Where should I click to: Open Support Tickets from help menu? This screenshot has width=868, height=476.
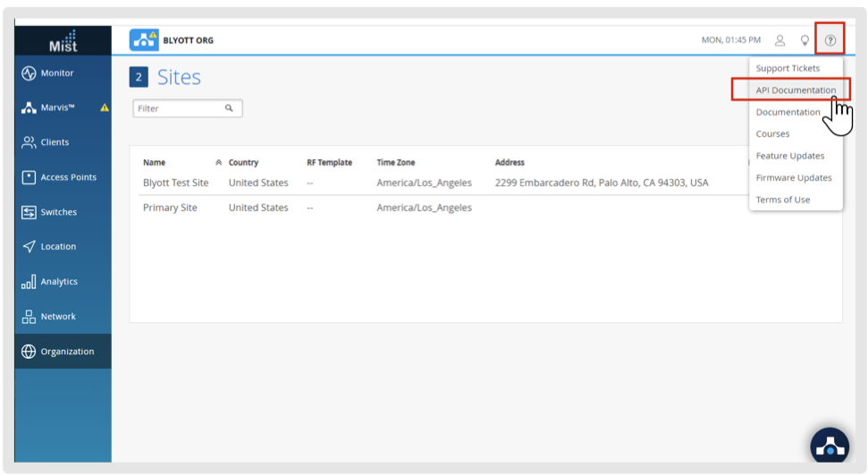[x=788, y=68]
